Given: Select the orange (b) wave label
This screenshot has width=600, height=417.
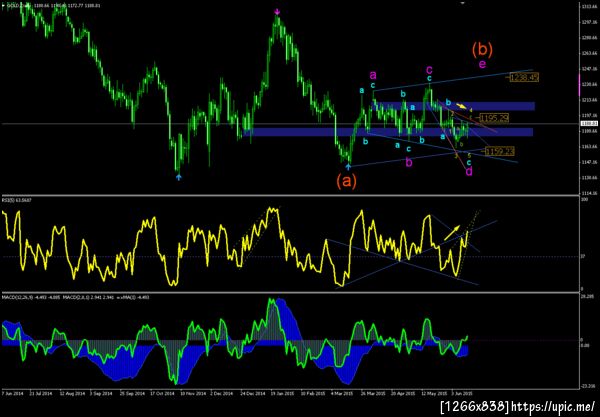Looking at the screenshot, I should (x=482, y=49).
